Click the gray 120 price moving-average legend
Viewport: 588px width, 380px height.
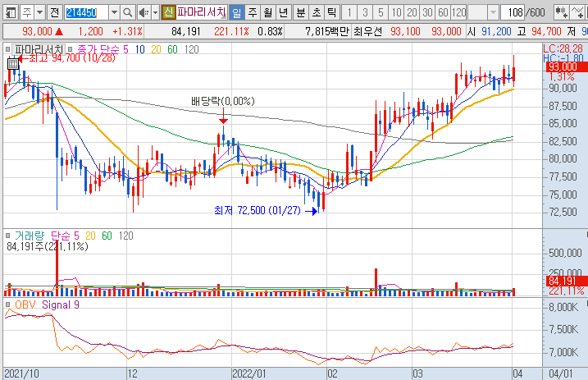point(192,49)
